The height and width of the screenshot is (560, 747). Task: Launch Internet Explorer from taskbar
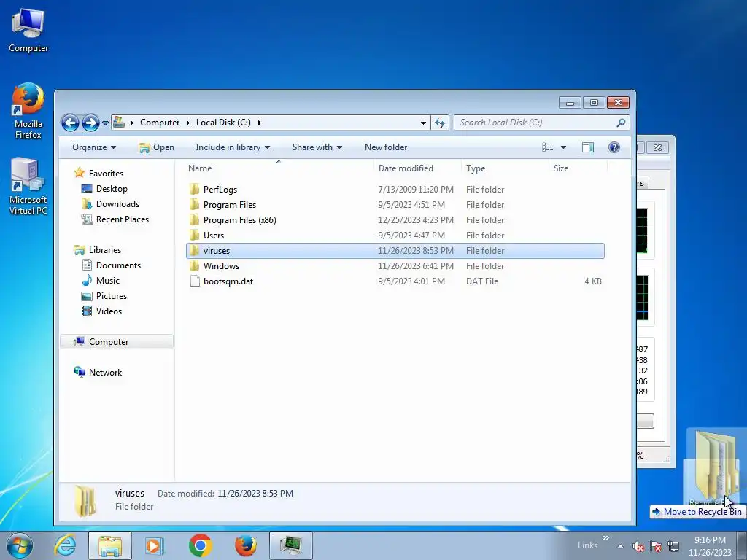tap(65, 545)
